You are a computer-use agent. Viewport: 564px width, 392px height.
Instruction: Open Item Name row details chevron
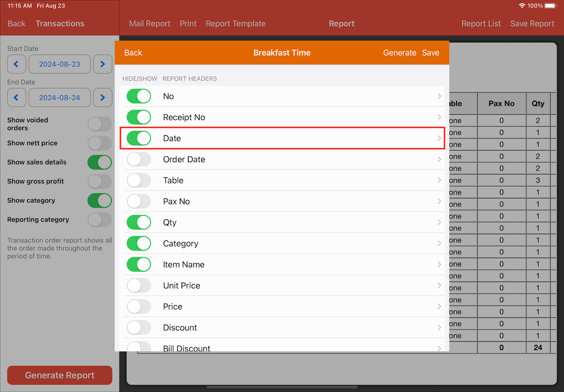439,264
